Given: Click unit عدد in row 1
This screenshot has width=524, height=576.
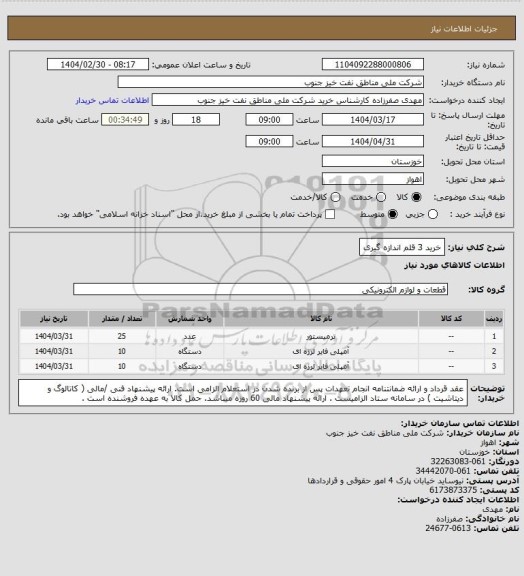Looking at the screenshot, I should [190, 336].
